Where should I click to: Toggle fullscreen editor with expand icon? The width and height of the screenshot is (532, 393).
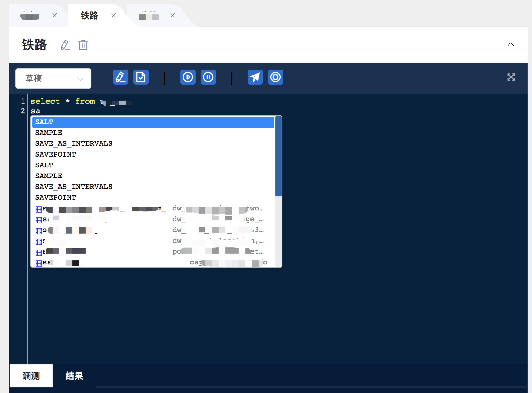coord(511,77)
